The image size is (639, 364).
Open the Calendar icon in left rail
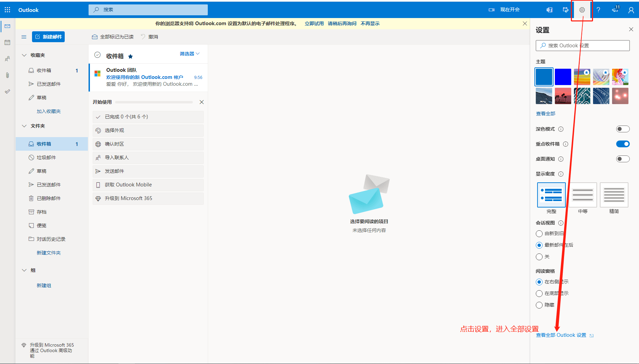pos(7,43)
